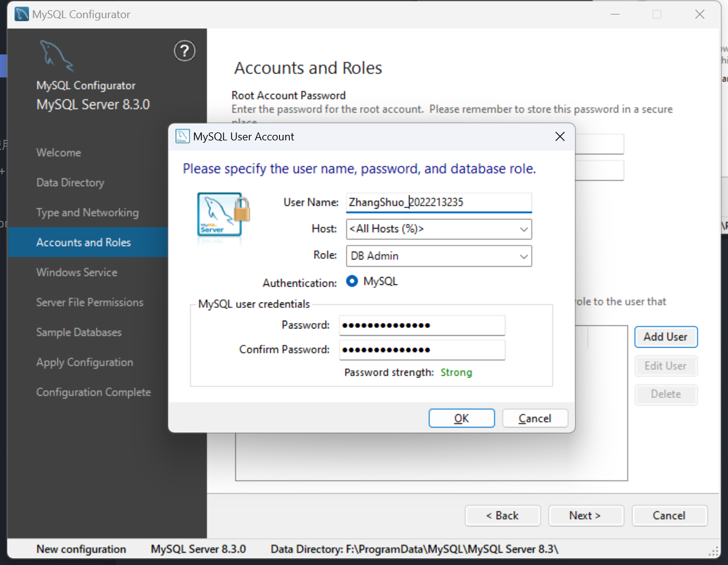Screen dimensions: 728x565
Task: Go to the Configuration Complete step
Action: (94, 392)
